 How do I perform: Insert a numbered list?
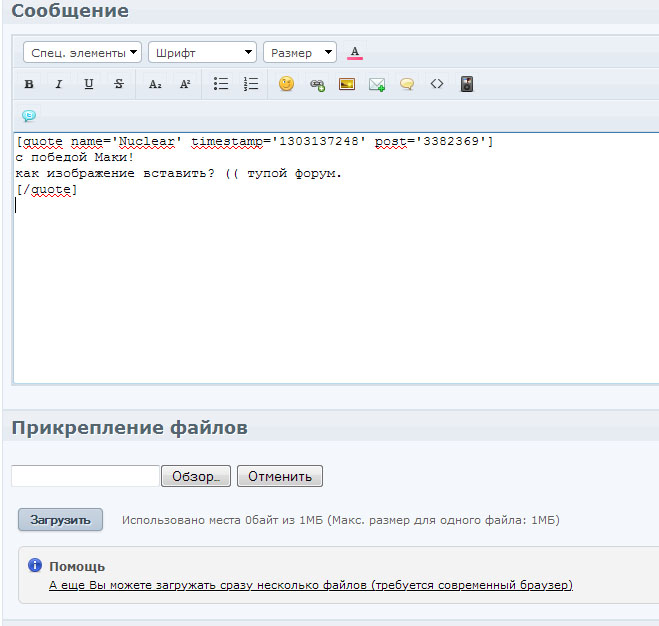[x=251, y=84]
